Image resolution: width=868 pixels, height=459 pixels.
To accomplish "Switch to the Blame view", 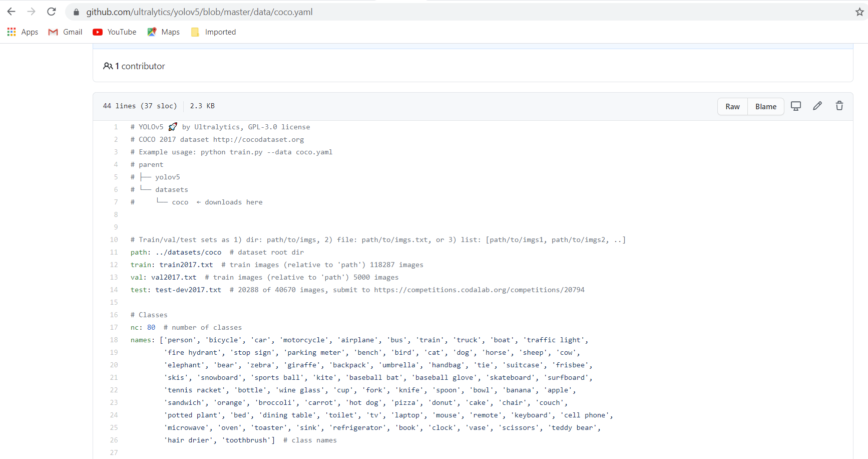I will [x=765, y=106].
